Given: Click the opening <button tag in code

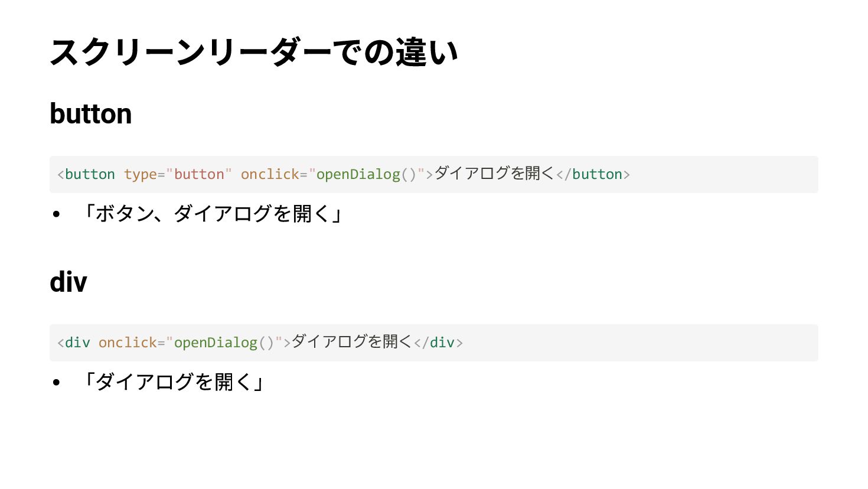Looking at the screenshot, I should (86, 174).
